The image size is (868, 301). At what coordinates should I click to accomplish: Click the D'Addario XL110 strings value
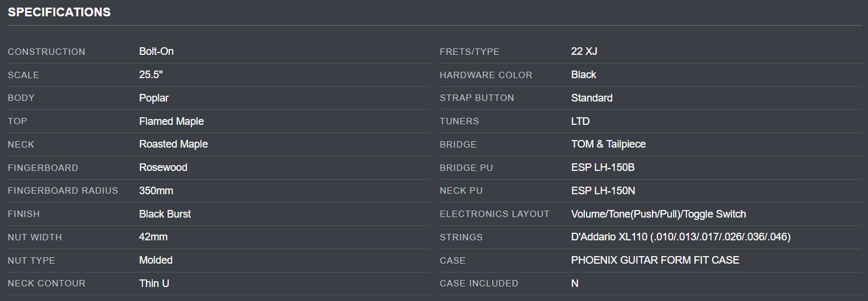pos(681,237)
